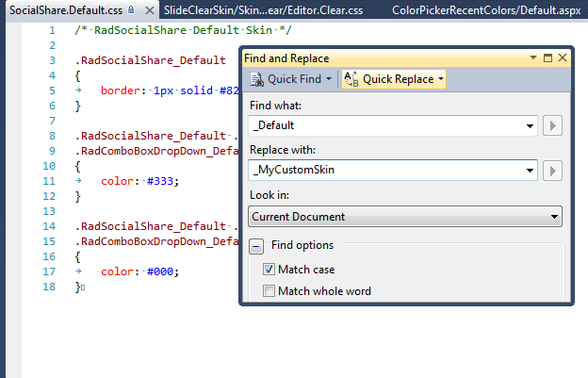The height and width of the screenshot is (378, 588).
Task: Click the comment text on line 1
Action: pos(183,30)
